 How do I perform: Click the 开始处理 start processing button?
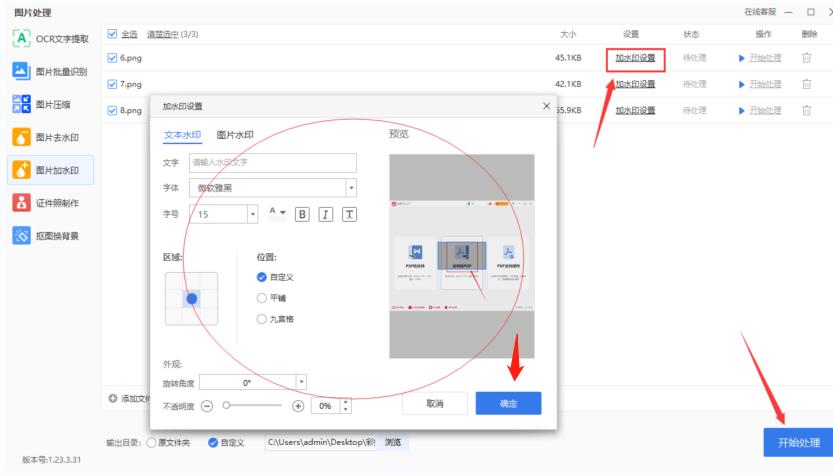click(791, 442)
